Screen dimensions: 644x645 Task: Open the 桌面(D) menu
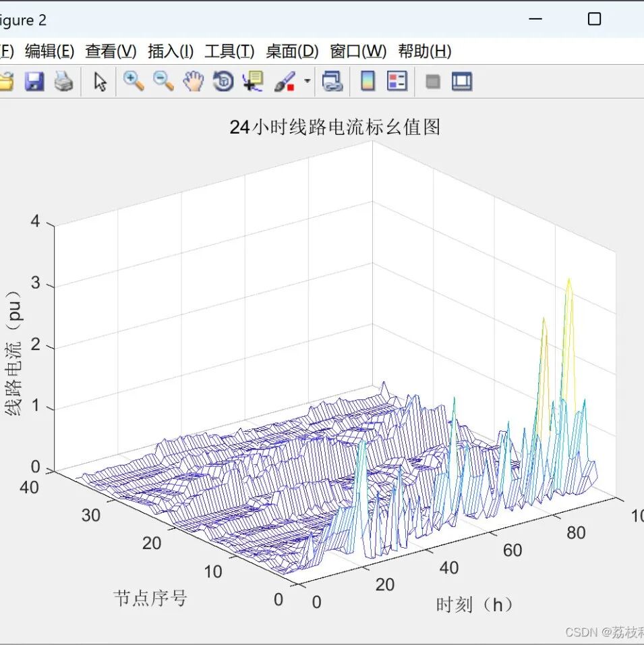[292, 51]
